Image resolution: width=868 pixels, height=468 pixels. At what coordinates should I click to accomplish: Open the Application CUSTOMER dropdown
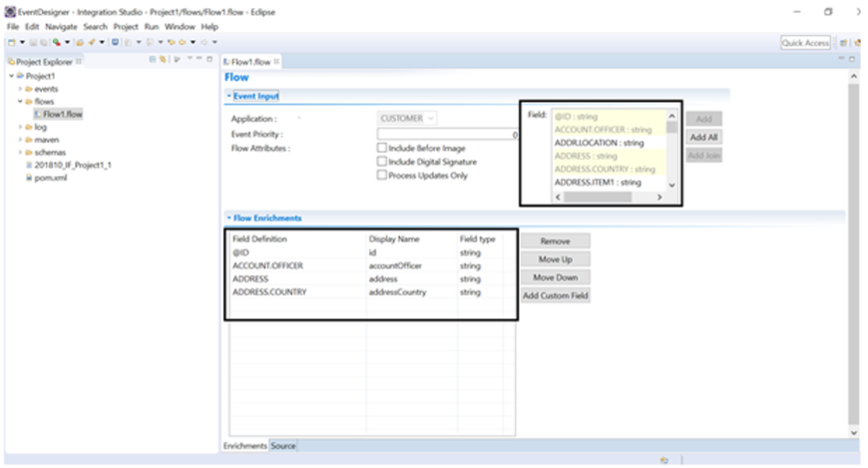pyautogui.click(x=407, y=119)
